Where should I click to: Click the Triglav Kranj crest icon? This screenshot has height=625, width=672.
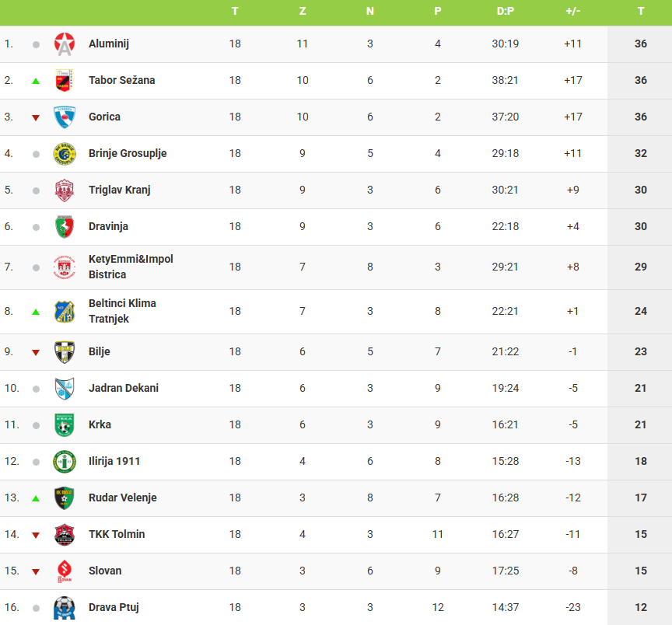[65, 190]
